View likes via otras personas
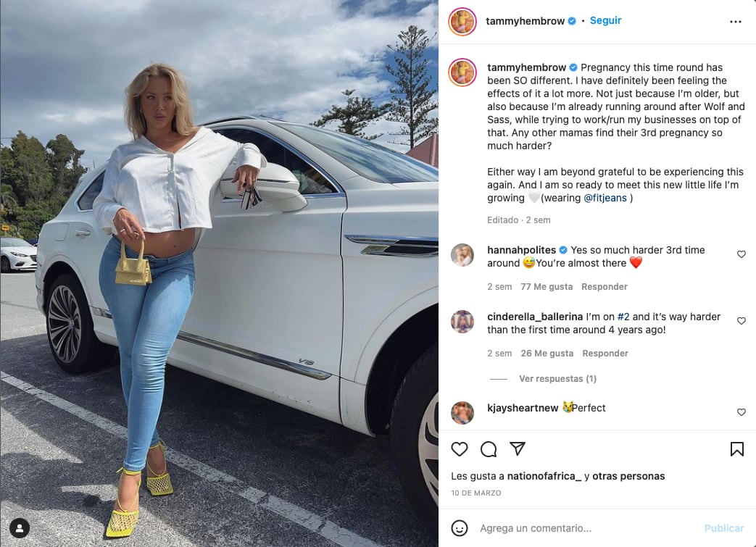Viewport: 756px width, 547px height. point(628,476)
